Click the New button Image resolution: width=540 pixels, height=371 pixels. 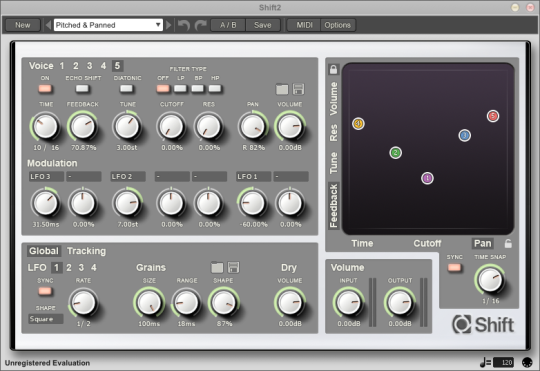23,25
